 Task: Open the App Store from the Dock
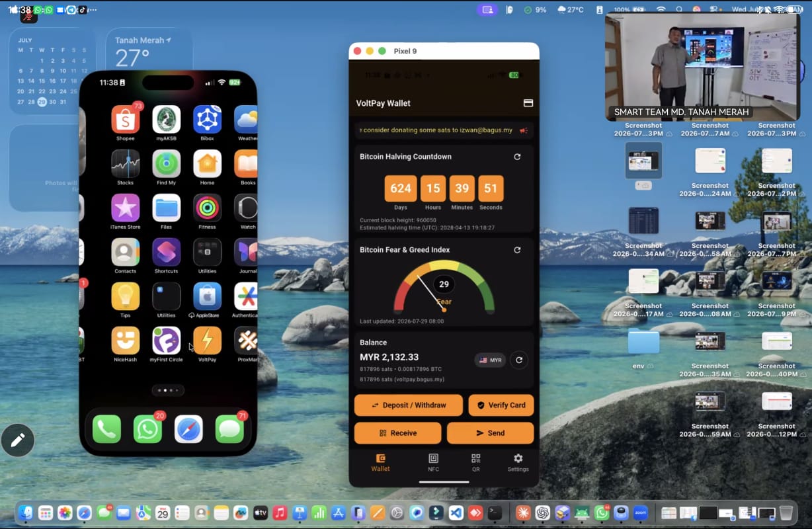[x=339, y=512]
